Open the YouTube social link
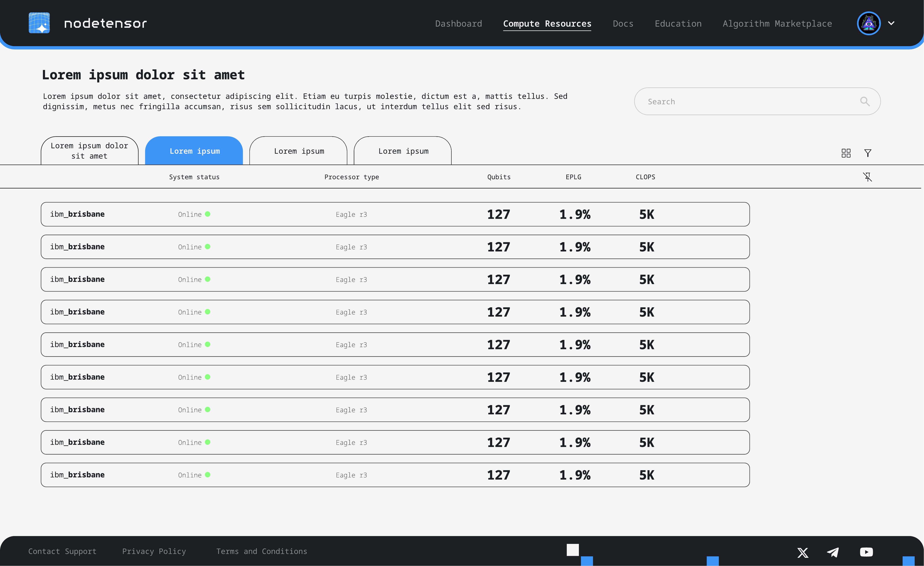This screenshot has width=924, height=566. 866,552
